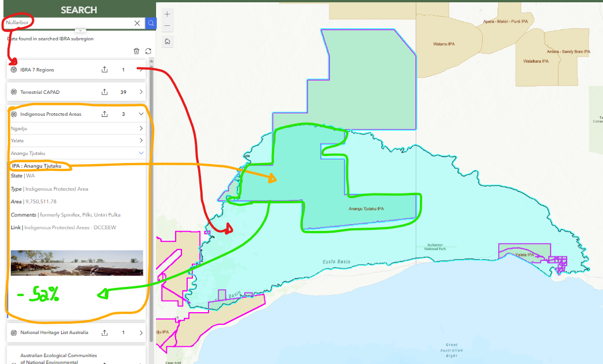This screenshot has width=603, height=364.
Task: Expand the Yalata IPA entry
Action: [x=140, y=140]
